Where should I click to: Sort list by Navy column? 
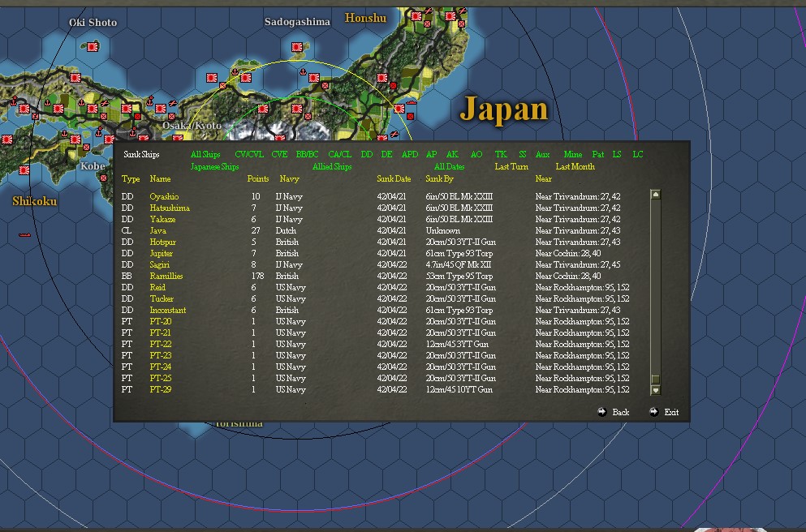[x=289, y=178]
